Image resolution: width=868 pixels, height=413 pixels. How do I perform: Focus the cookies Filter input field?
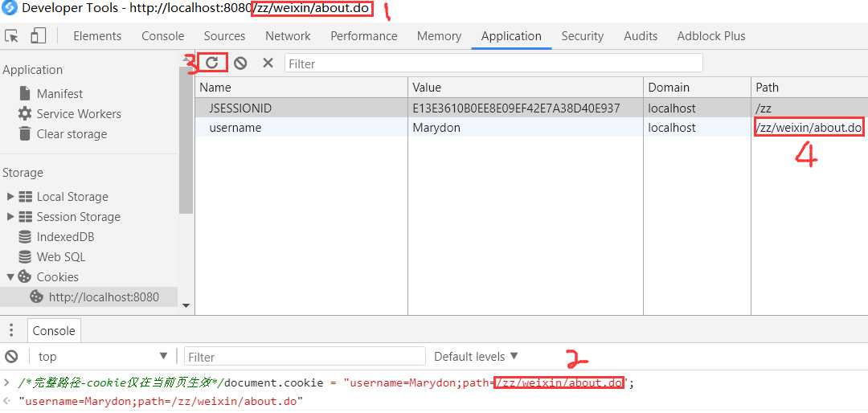tap(493, 63)
